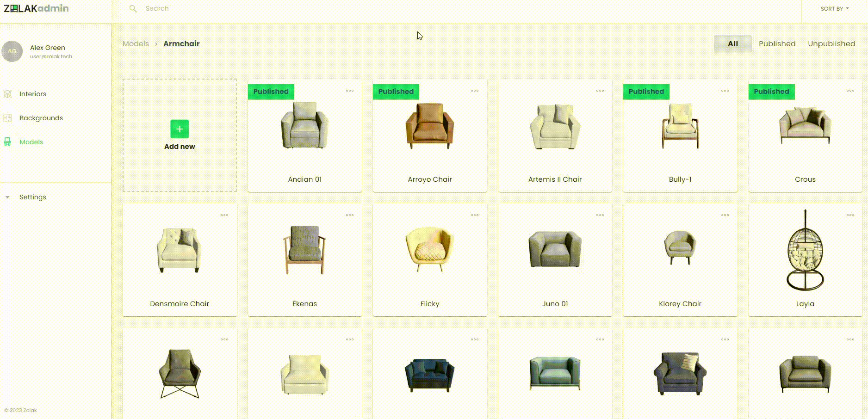Click the Models chair icon in sidebar
The height and width of the screenshot is (419, 868).
7,142
